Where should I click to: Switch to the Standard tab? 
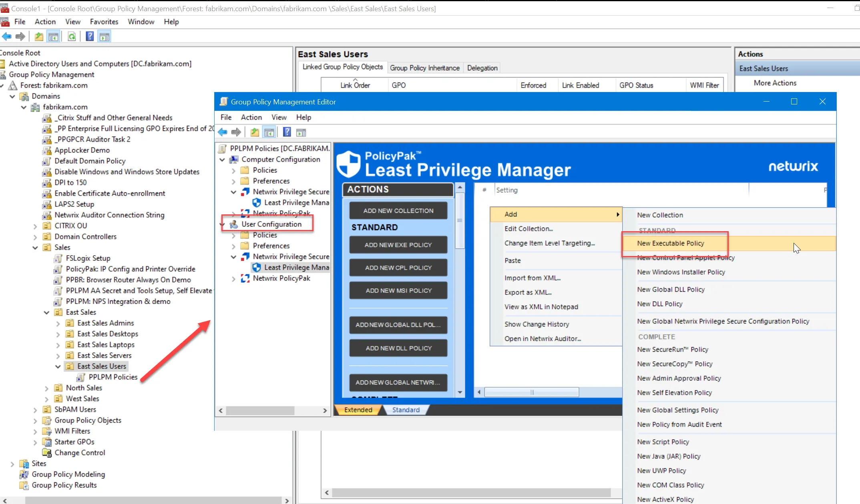coord(406,410)
